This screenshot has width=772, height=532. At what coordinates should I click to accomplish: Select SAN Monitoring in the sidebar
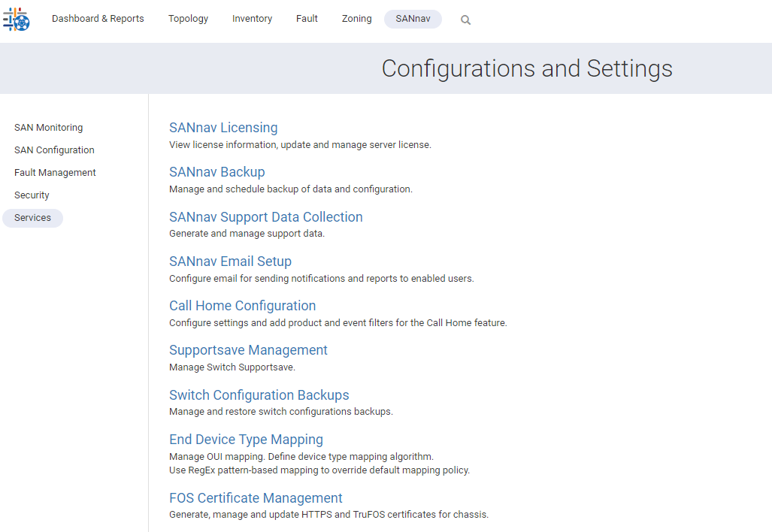tap(48, 127)
